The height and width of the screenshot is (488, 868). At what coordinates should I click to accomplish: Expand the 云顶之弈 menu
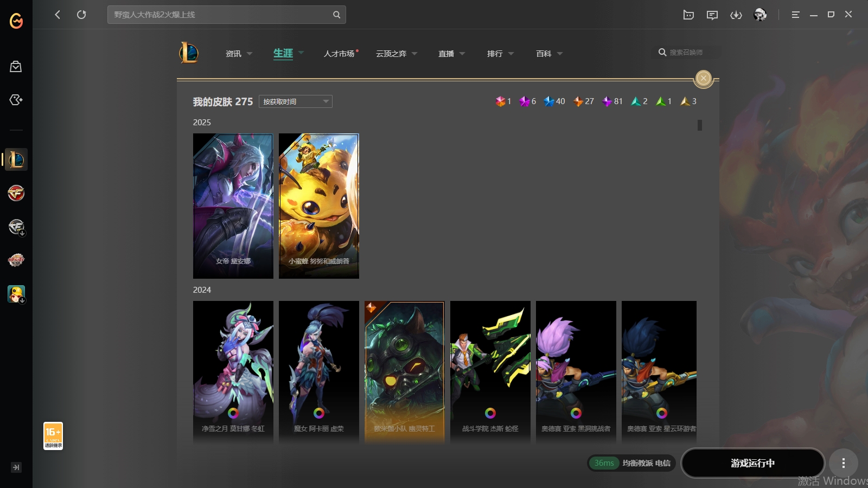pos(397,54)
